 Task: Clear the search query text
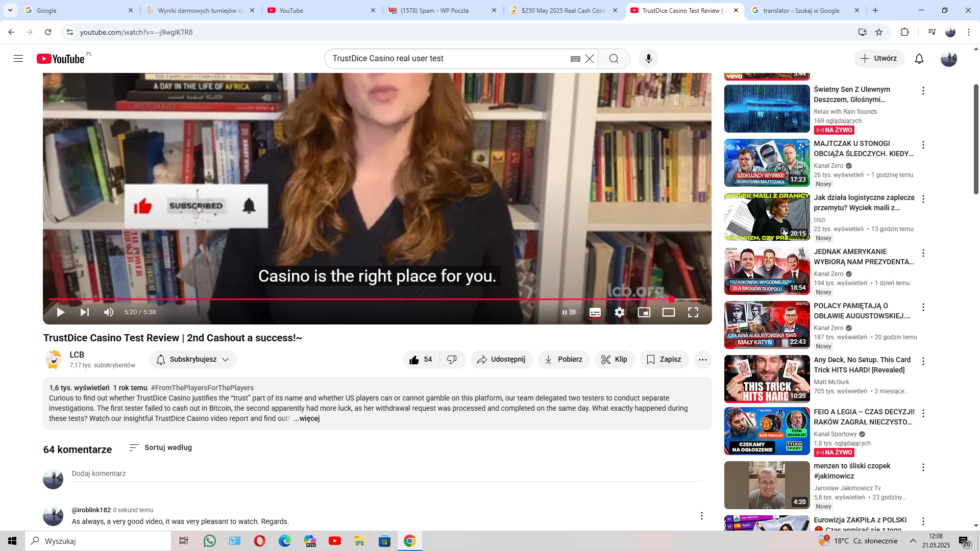[x=590, y=59]
